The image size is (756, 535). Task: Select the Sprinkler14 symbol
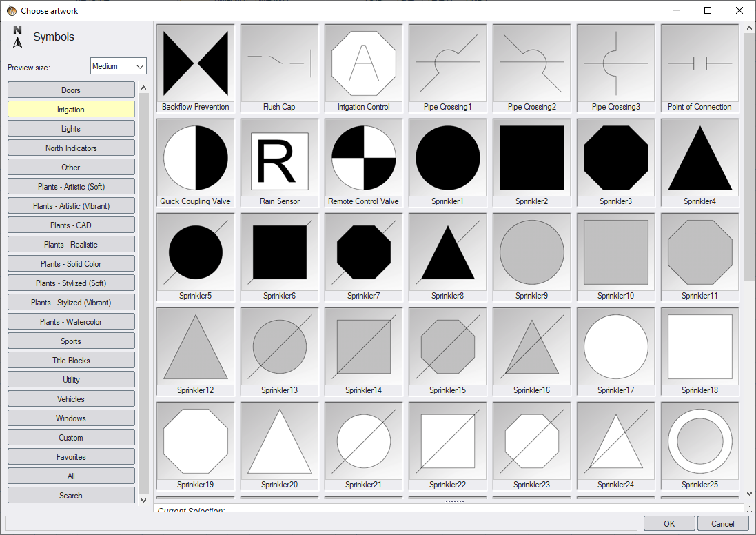click(364, 352)
